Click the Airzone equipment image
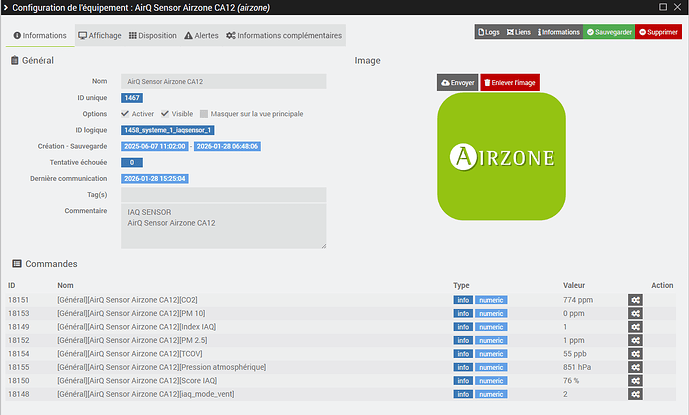689x415 pixels. (501, 157)
